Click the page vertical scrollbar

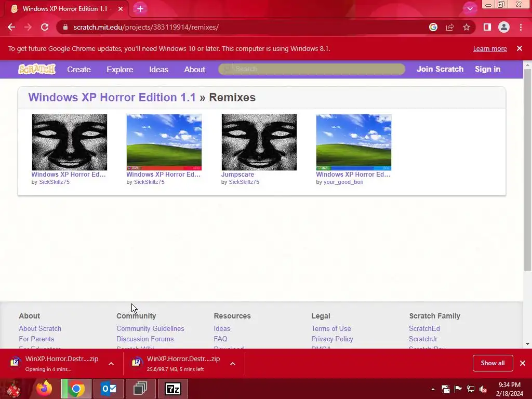527,170
